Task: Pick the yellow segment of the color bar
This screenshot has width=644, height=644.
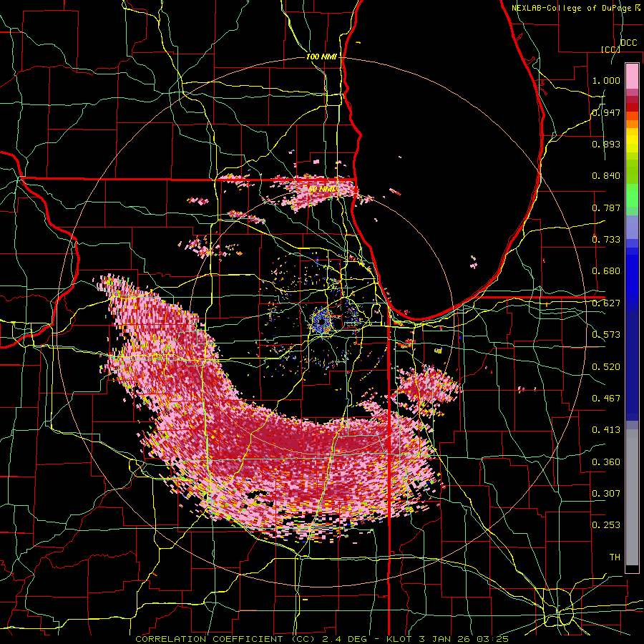Action: click(632, 141)
